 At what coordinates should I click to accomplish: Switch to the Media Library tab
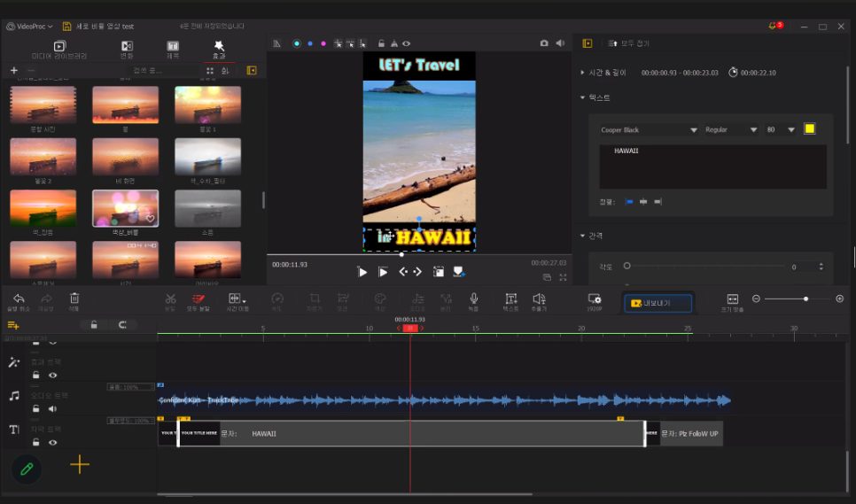[x=59, y=50]
